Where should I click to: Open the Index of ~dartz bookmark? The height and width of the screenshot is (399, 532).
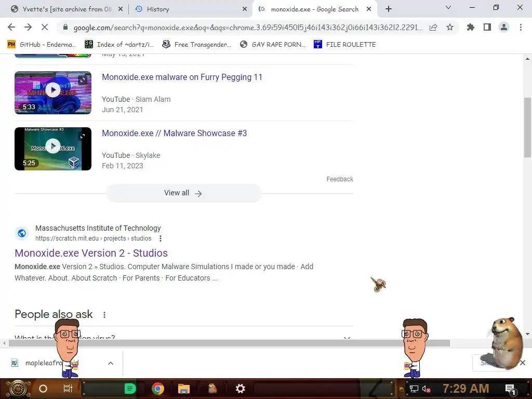click(119, 45)
